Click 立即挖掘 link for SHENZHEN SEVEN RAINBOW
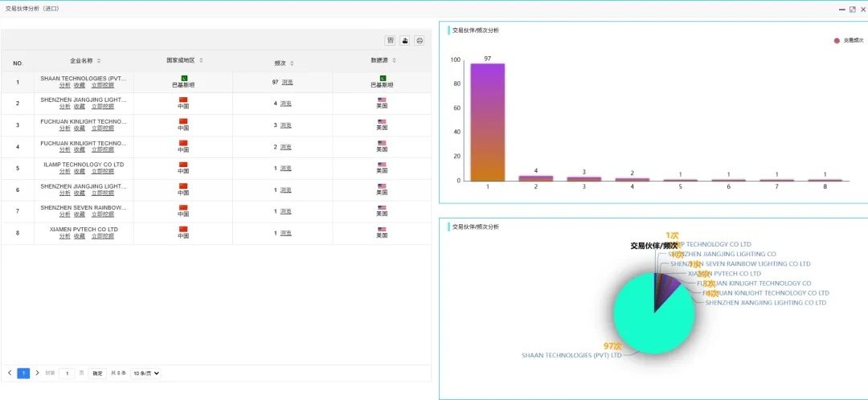This screenshot has height=400, width=868. click(103, 214)
